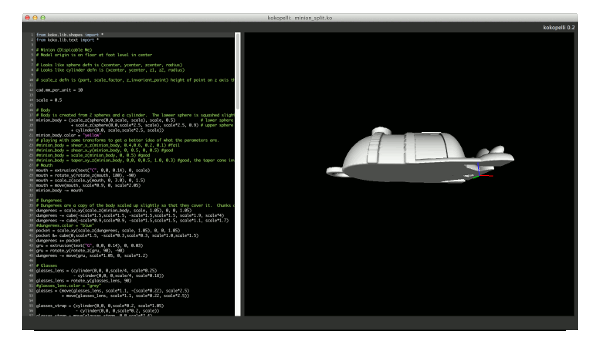The image size is (600, 360).
Task: Click the #dungarees.color = "blue" line
Action: [65, 226]
